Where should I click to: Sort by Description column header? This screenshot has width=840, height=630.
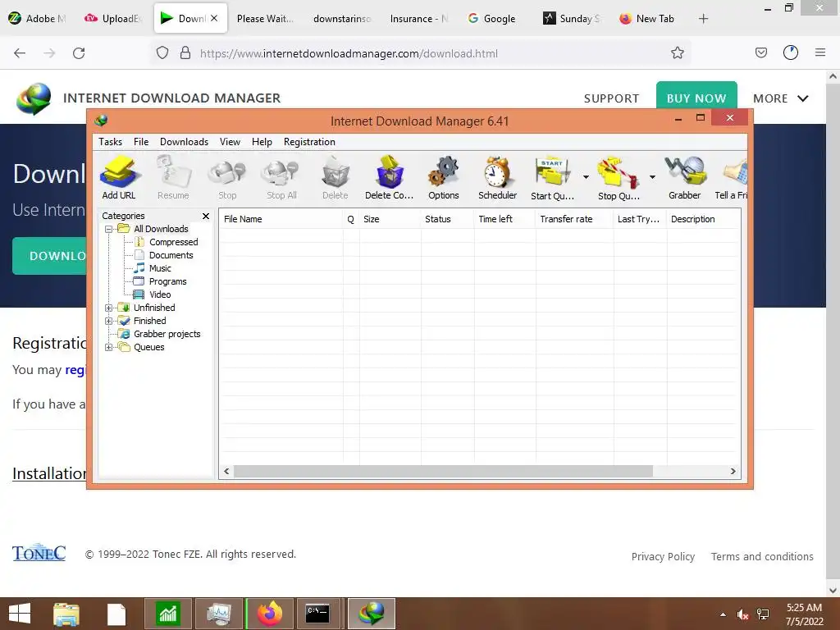(x=703, y=219)
